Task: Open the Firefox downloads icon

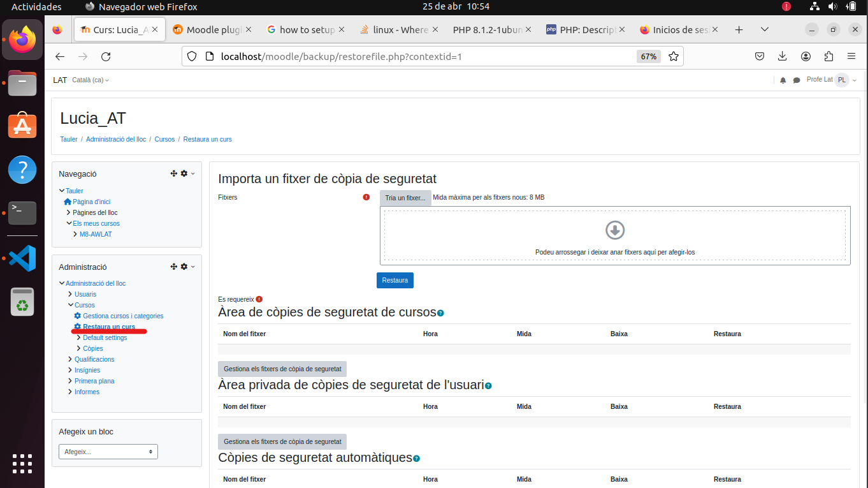Action: (x=783, y=56)
